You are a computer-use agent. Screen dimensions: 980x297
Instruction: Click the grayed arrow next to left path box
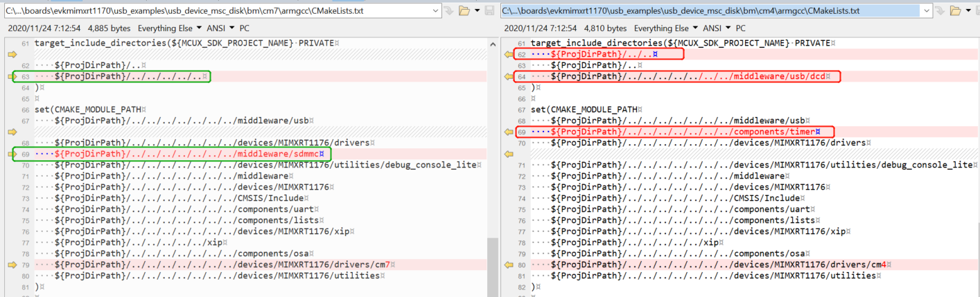(x=448, y=11)
